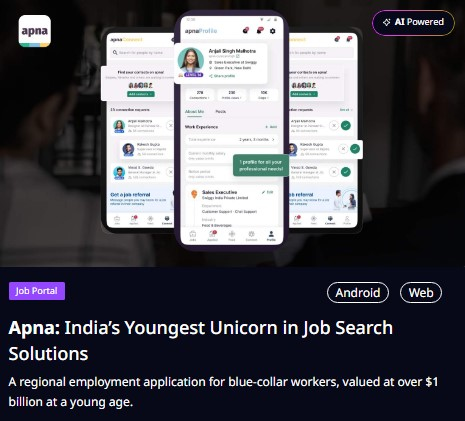The height and width of the screenshot is (421, 465).
Task: Expand See all connection requests
Action: tap(346, 110)
